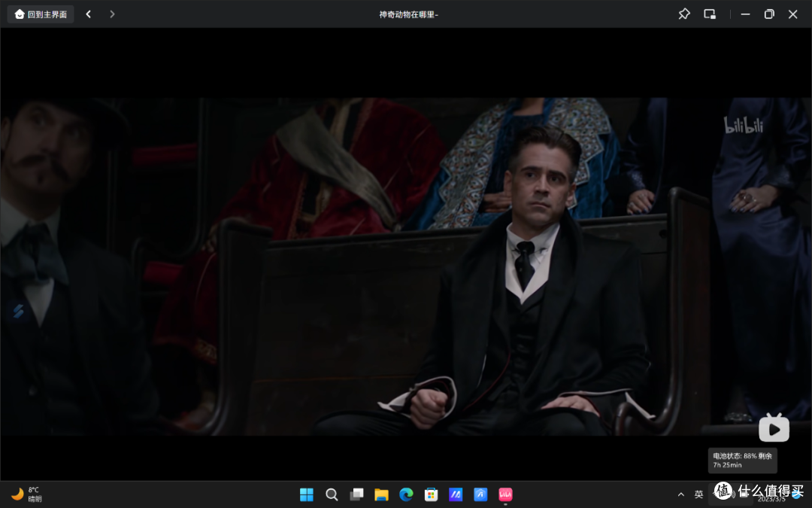The width and height of the screenshot is (812, 508).
Task: Click the 回到主界面 home button
Action: click(x=41, y=14)
